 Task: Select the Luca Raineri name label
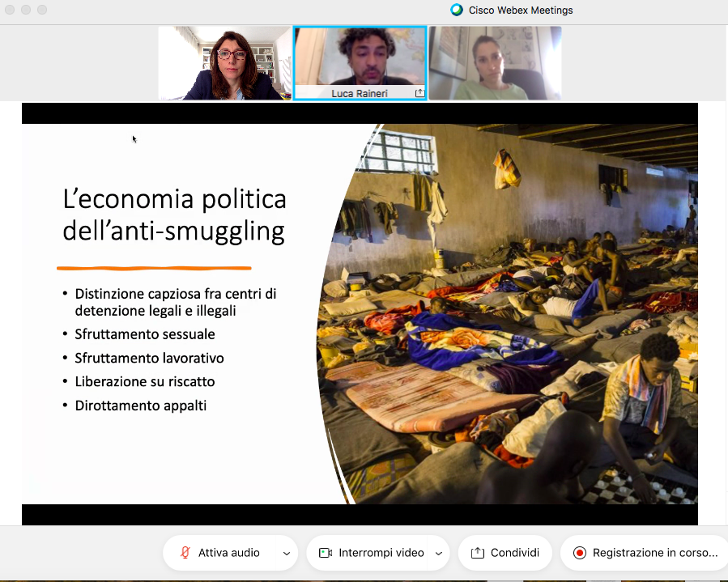[x=360, y=94]
